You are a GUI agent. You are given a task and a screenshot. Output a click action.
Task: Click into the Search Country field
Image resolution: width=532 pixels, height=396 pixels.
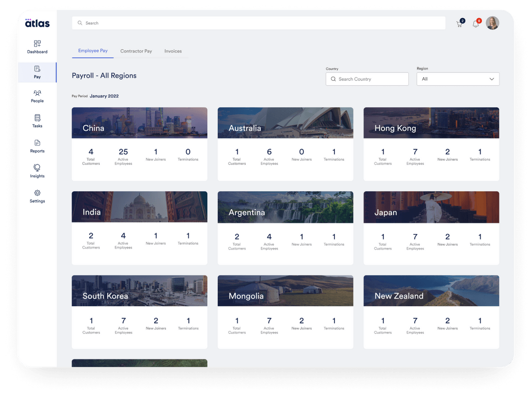367,79
